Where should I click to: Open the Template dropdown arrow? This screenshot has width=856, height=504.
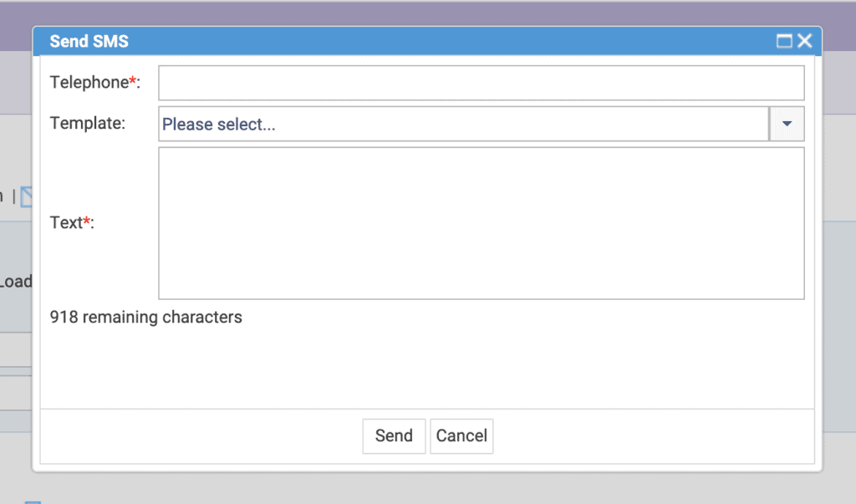tap(787, 124)
